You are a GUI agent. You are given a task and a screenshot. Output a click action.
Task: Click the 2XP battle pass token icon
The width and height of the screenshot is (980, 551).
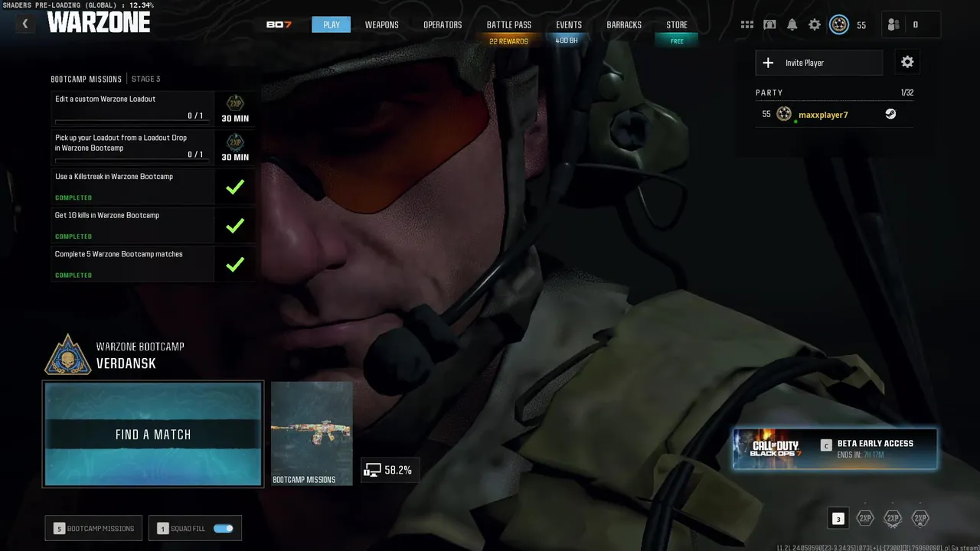pyautogui.click(x=920, y=518)
